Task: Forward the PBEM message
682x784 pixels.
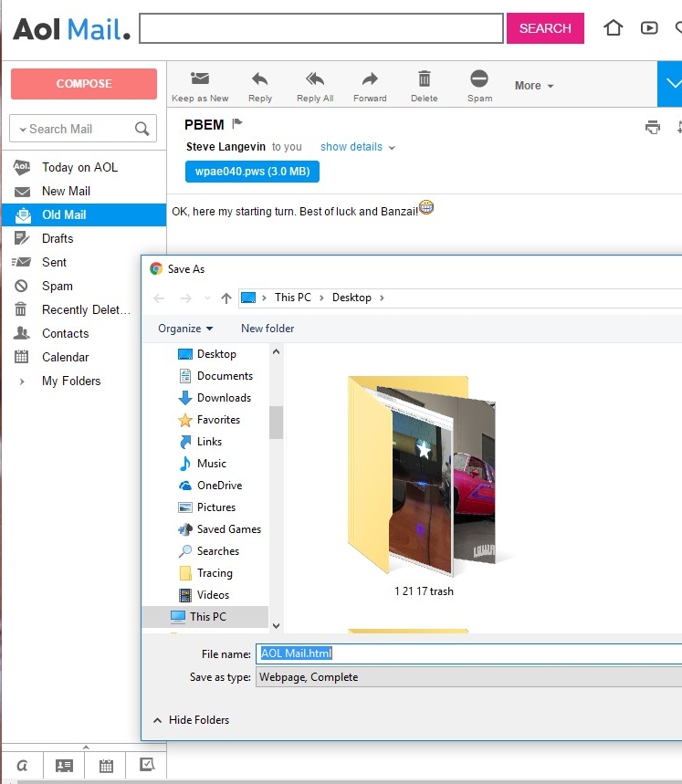Action: 370,87
